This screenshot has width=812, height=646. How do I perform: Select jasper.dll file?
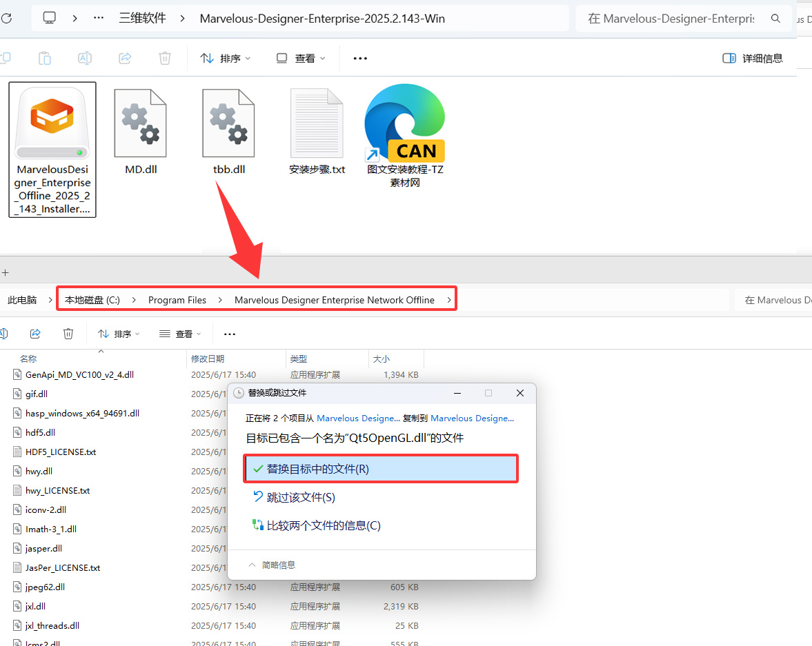43,548
